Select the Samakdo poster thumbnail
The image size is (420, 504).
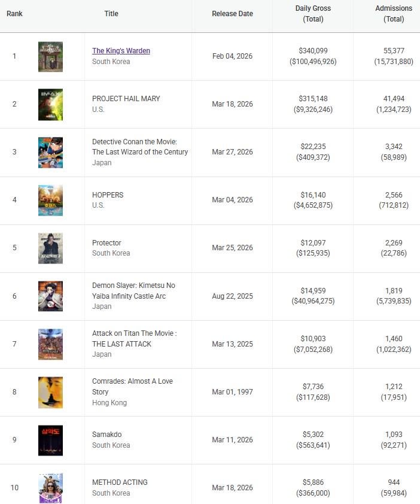point(50,440)
